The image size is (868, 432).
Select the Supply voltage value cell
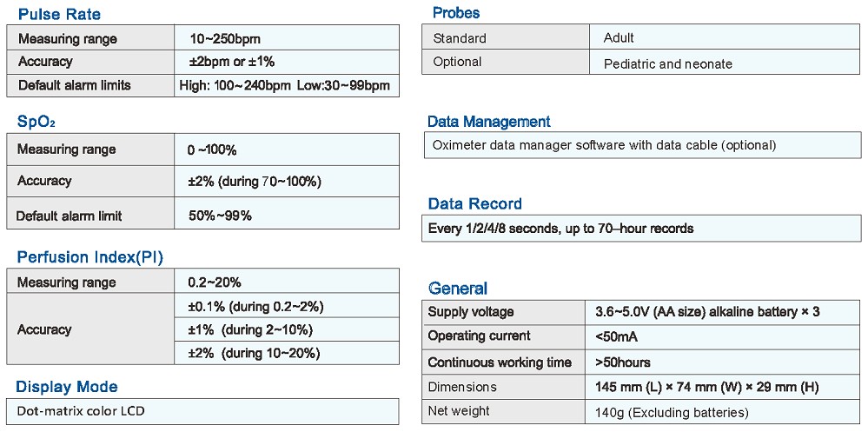706,312
